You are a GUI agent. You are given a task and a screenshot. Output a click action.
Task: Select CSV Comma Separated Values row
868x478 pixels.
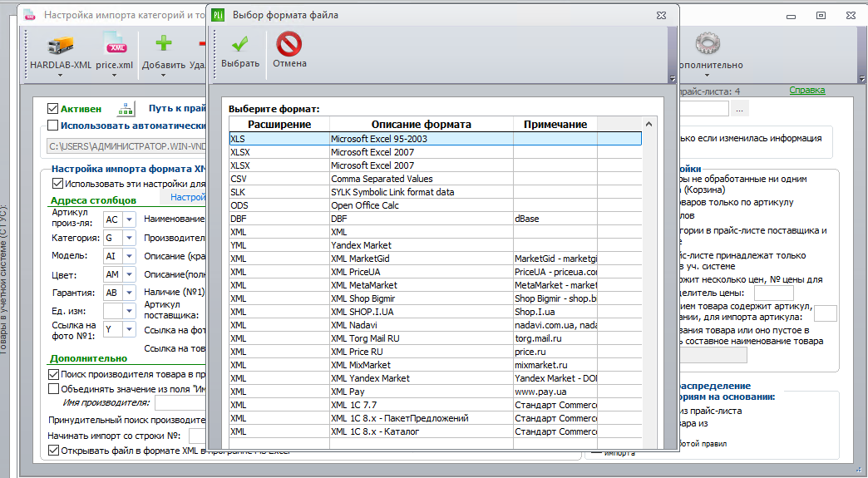(x=435, y=179)
